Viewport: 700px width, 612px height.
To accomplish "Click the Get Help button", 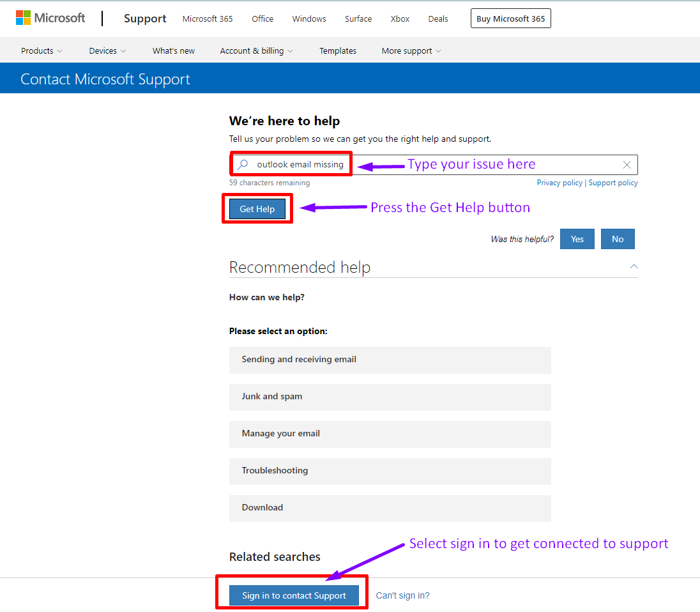I will coord(257,209).
